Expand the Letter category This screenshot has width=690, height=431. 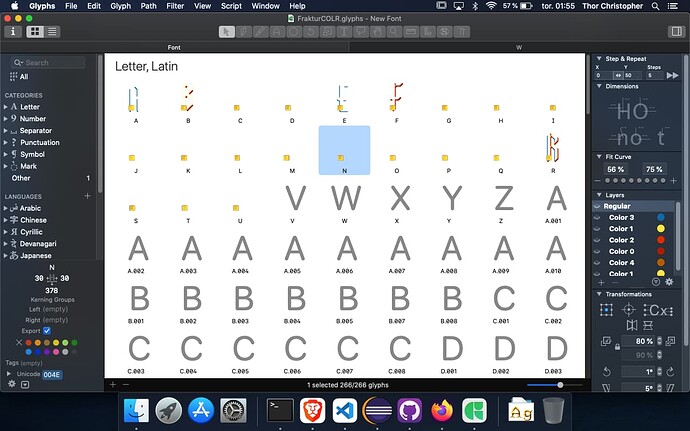[5, 107]
